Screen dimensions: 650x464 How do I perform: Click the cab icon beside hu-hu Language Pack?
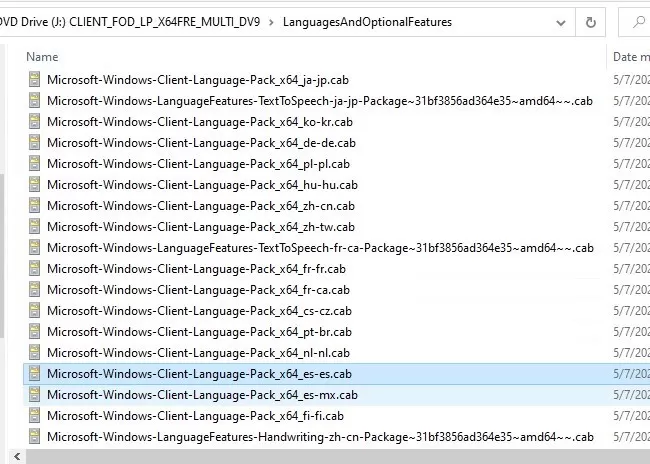point(34,185)
